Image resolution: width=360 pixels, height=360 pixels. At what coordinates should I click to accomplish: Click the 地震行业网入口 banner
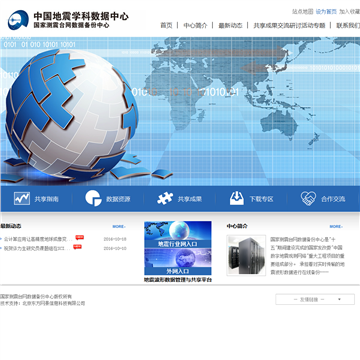click(x=178, y=235)
